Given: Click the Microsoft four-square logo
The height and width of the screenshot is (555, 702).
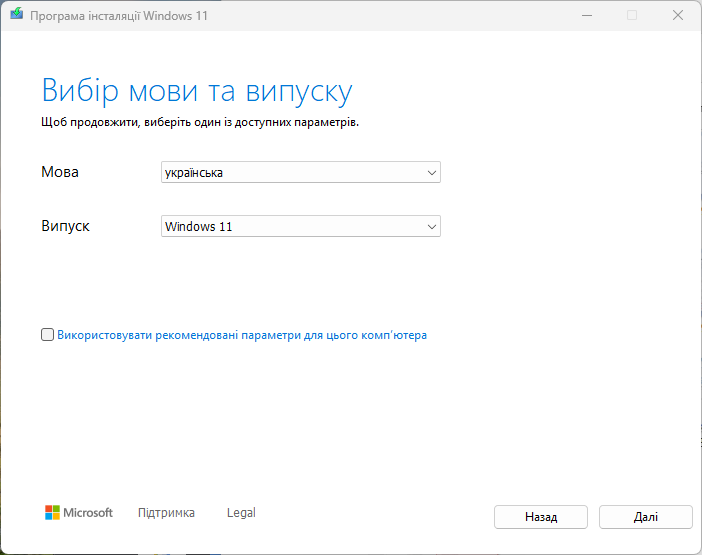Looking at the screenshot, I should pos(53,513).
